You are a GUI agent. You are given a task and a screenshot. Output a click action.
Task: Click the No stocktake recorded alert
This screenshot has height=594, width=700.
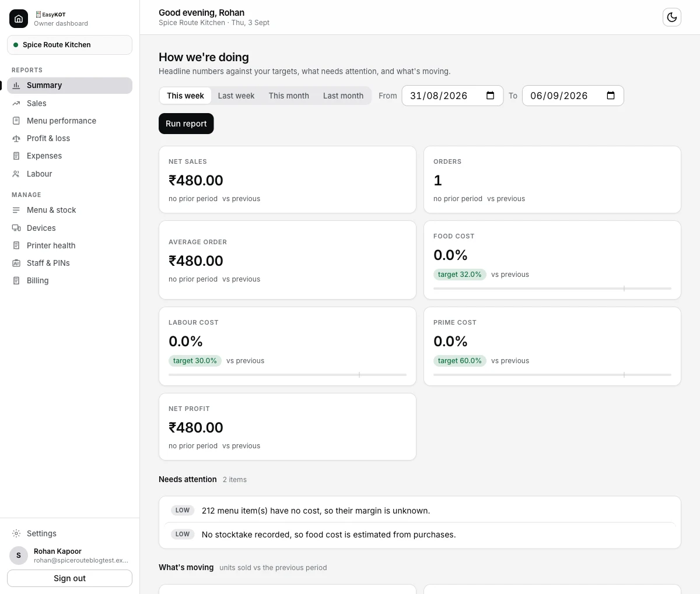click(x=420, y=535)
